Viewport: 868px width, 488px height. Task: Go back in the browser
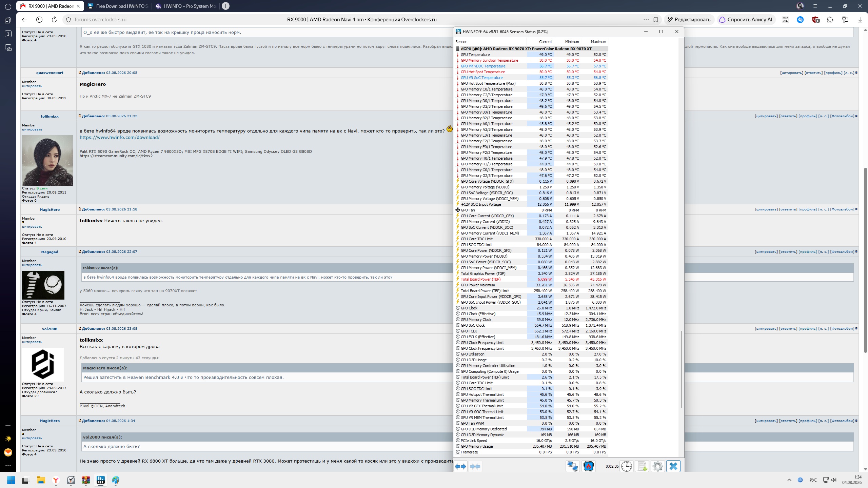(24, 20)
